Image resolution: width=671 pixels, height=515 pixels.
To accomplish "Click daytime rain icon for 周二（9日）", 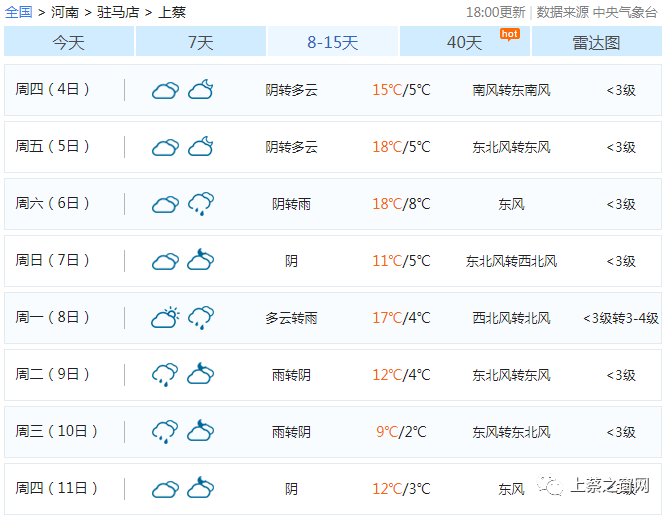I will tap(165, 375).
